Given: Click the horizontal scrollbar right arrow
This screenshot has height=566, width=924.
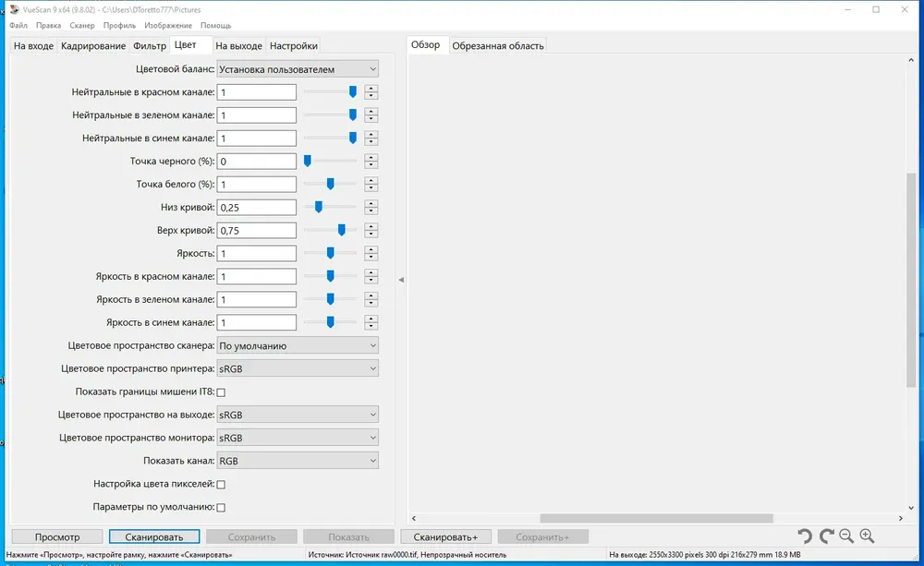Looking at the screenshot, I should coord(900,518).
